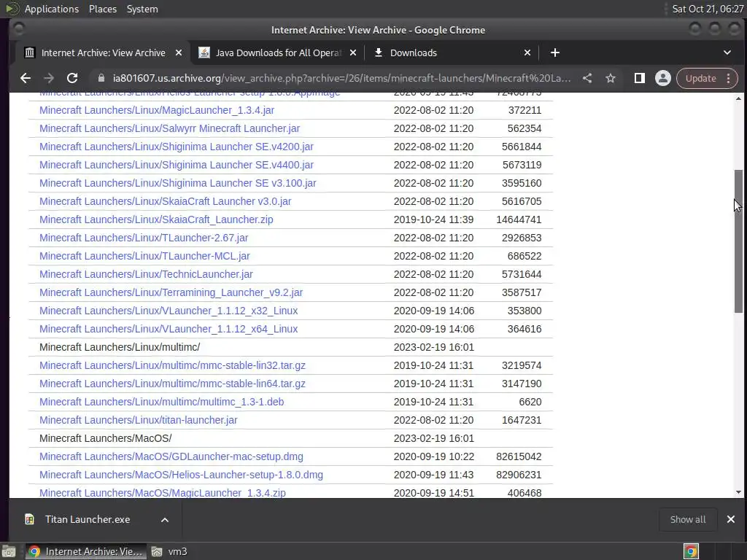Go back to the previous page
The height and width of the screenshot is (560, 747).
26,78
